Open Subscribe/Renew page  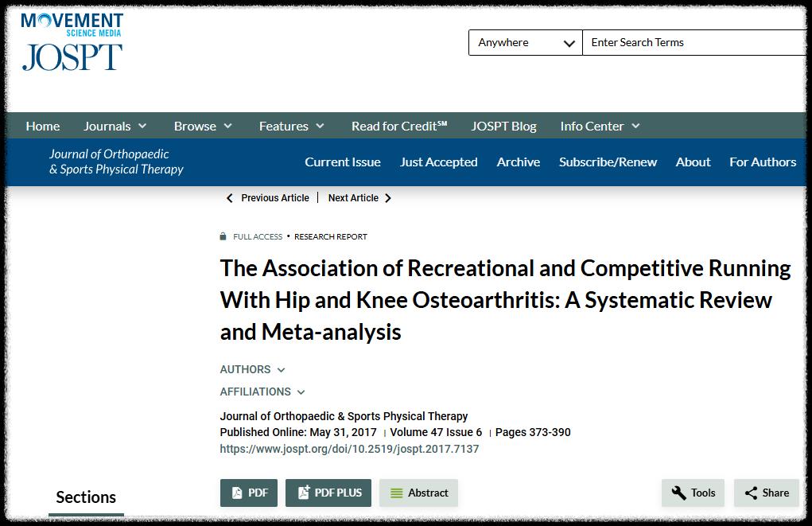coord(608,162)
